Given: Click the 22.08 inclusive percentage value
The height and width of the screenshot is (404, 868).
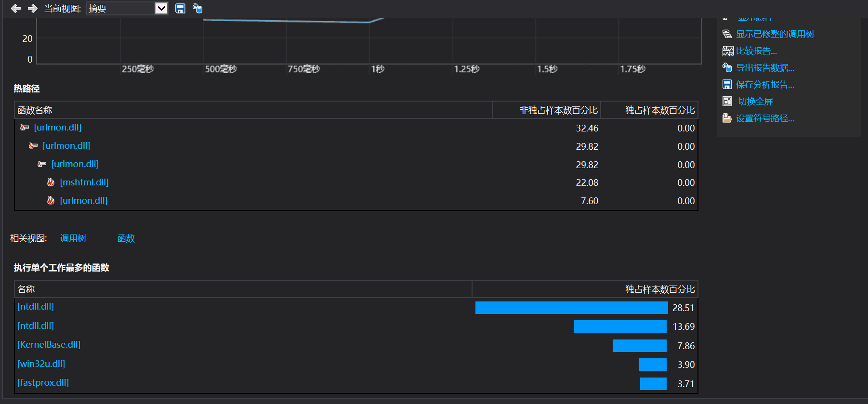Looking at the screenshot, I should point(587,183).
